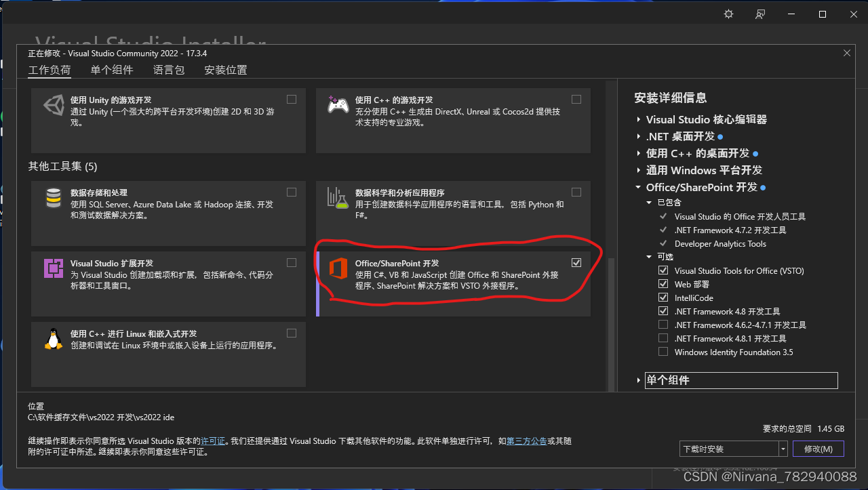
Task: Check .NET Framework 4.8.1 开发工具
Action: click(x=663, y=338)
